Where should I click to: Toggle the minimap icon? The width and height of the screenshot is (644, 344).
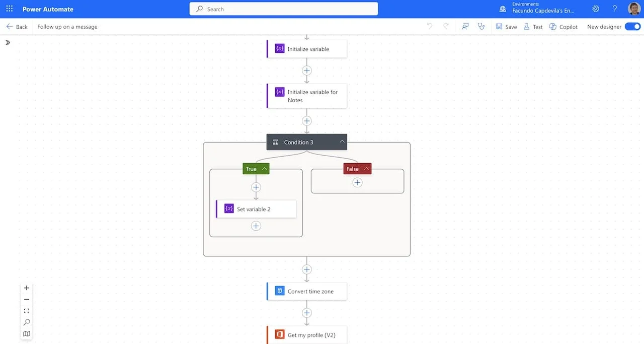(27, 333)
